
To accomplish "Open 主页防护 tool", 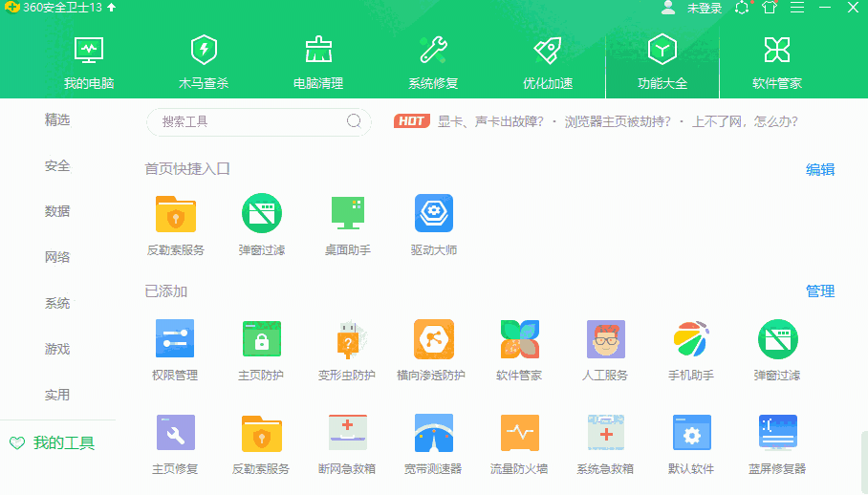I will [261, 350].
